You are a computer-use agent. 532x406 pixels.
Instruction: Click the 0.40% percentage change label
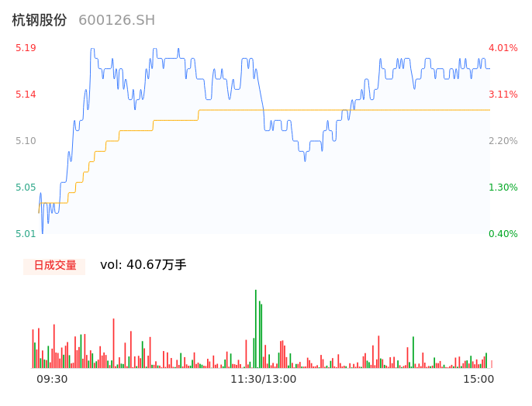tap(503, 234)
